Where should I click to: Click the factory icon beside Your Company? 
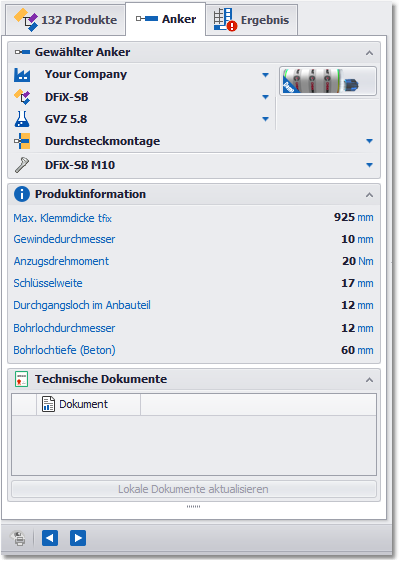22,75
